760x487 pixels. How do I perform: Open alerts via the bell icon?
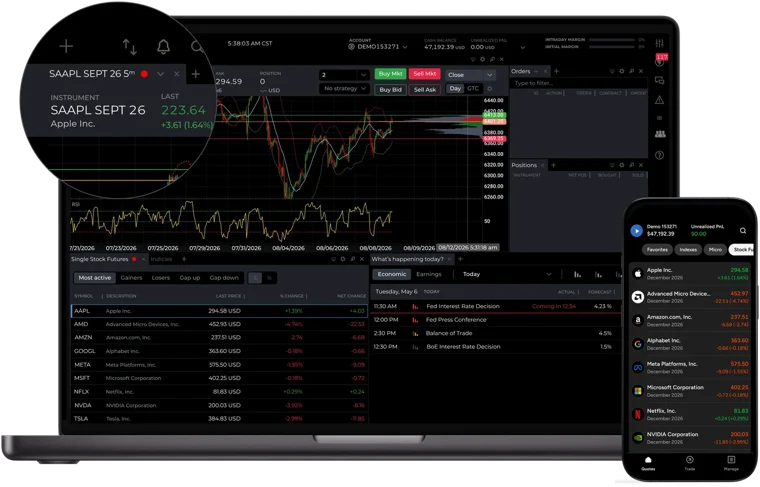tap(163, 47)
